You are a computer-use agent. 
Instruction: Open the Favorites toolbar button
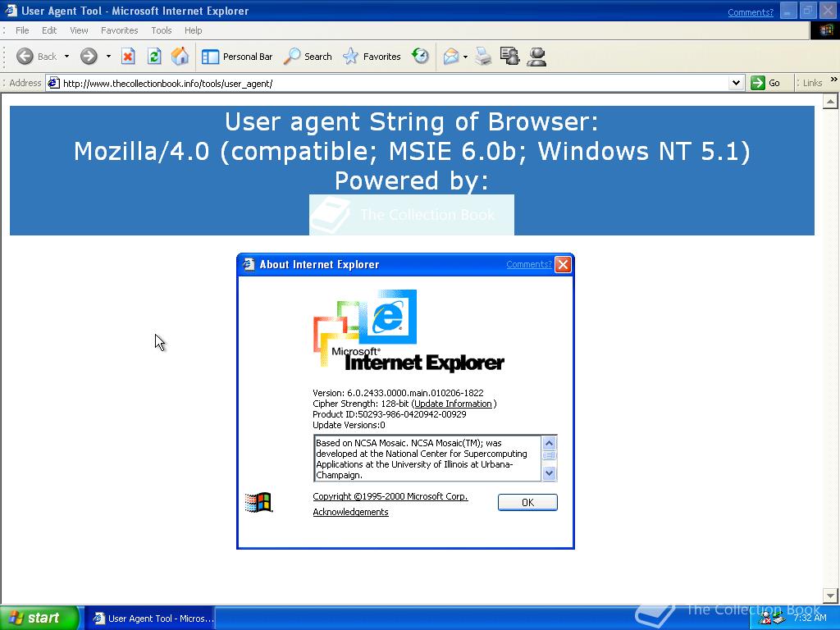[x=372, y=57]
